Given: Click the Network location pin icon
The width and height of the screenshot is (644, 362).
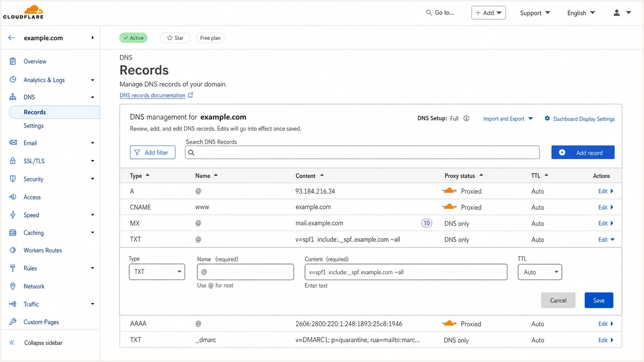Looking at the screenshot, I should click(13, 286).
